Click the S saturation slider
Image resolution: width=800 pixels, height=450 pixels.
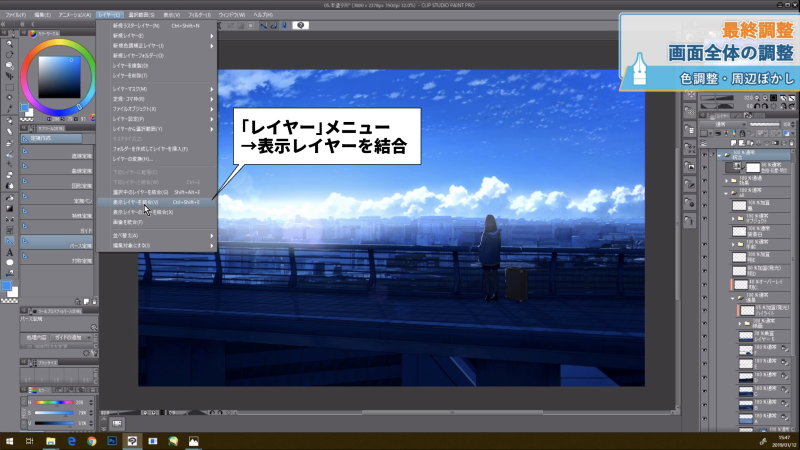[54, 413]
